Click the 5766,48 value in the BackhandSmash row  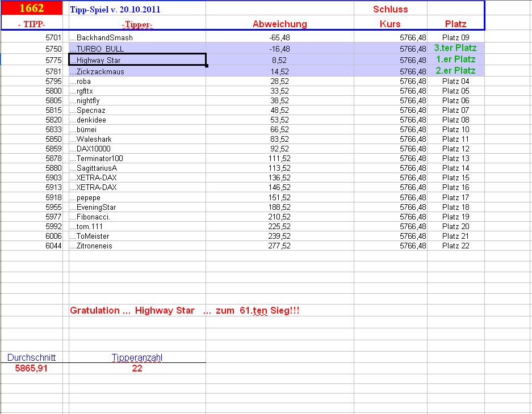(413, 37)
